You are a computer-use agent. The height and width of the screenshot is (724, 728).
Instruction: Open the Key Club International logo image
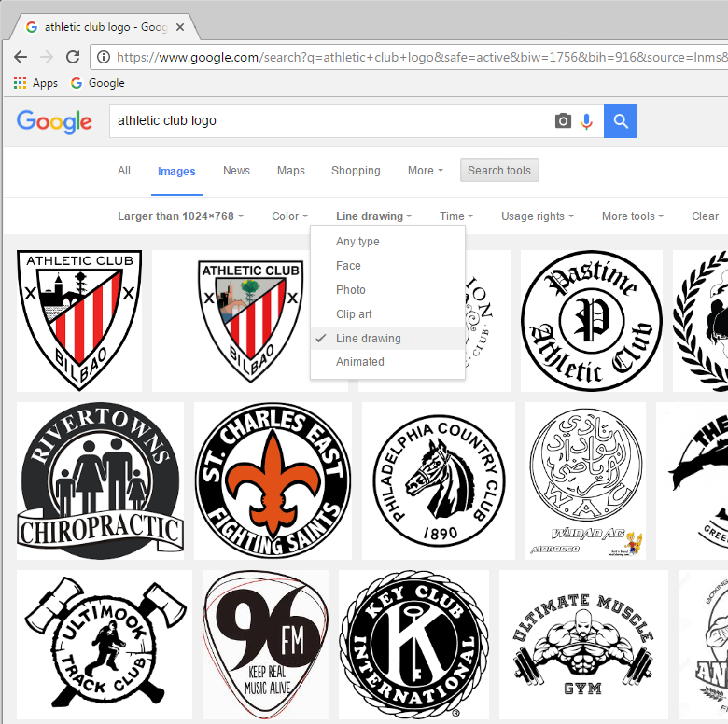click(x=413, y=645)
